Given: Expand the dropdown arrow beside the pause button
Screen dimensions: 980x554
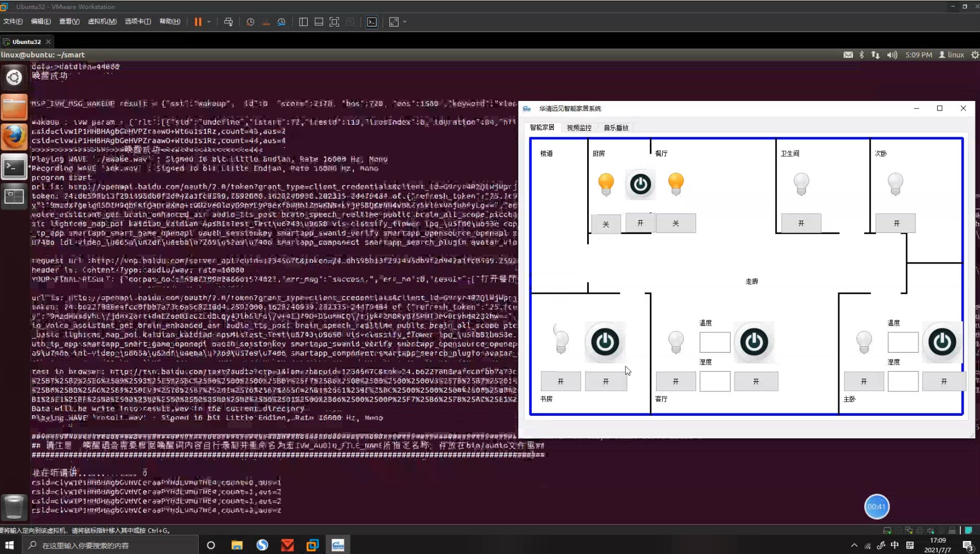Looking at the screenshot, I should pyautogui.click(x=209, y=22).
